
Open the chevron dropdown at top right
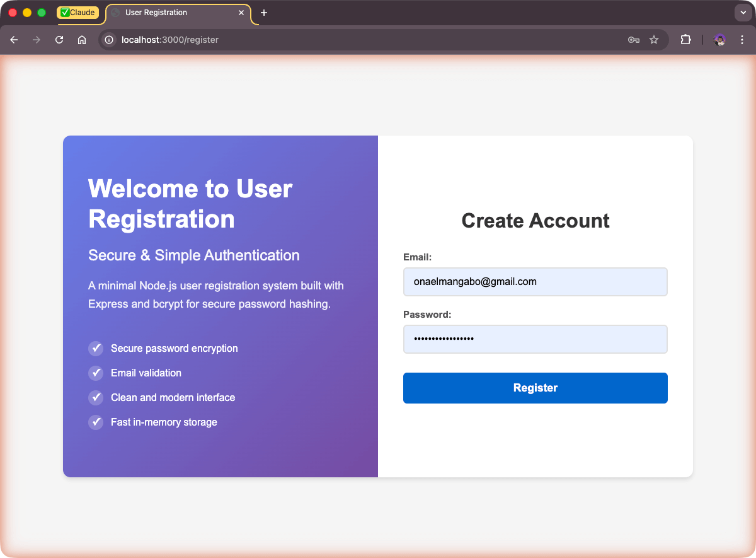click(x=742, y=12)
